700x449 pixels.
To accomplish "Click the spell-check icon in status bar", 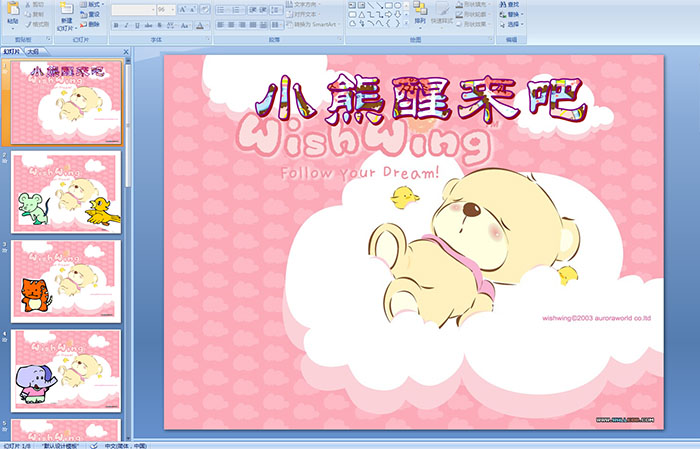I will coord(94,446).
